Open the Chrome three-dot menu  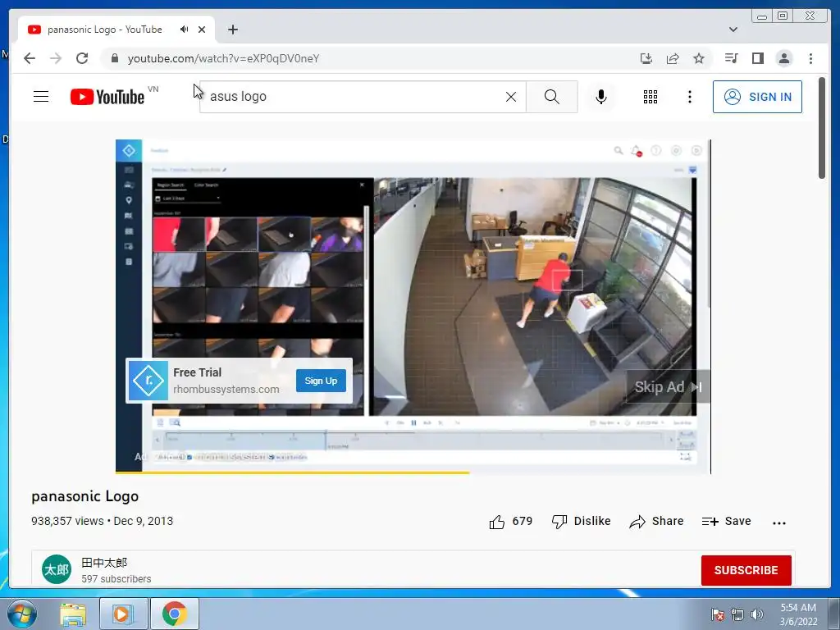(810, 58)
